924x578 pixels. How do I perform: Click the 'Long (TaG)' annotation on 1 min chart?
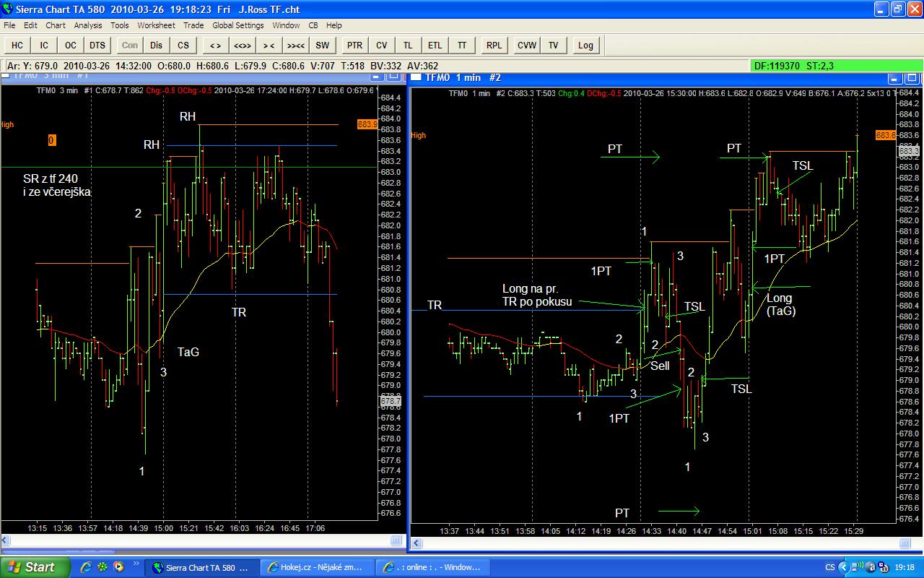(780, 304)
